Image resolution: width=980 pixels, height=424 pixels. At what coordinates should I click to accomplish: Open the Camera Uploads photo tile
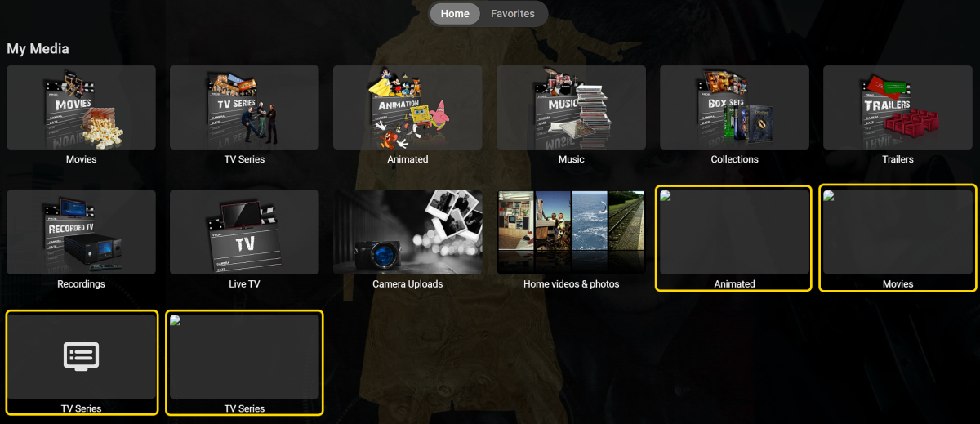408,233
